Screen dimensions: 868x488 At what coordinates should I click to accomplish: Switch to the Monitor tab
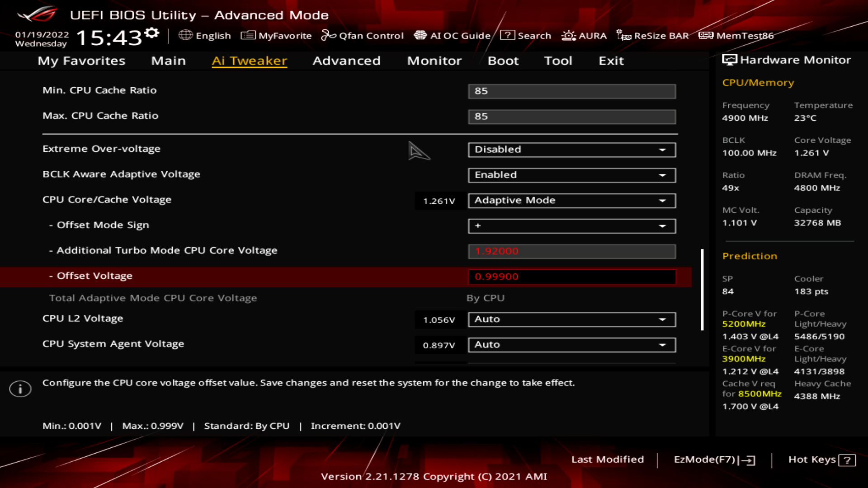(434, 61)
